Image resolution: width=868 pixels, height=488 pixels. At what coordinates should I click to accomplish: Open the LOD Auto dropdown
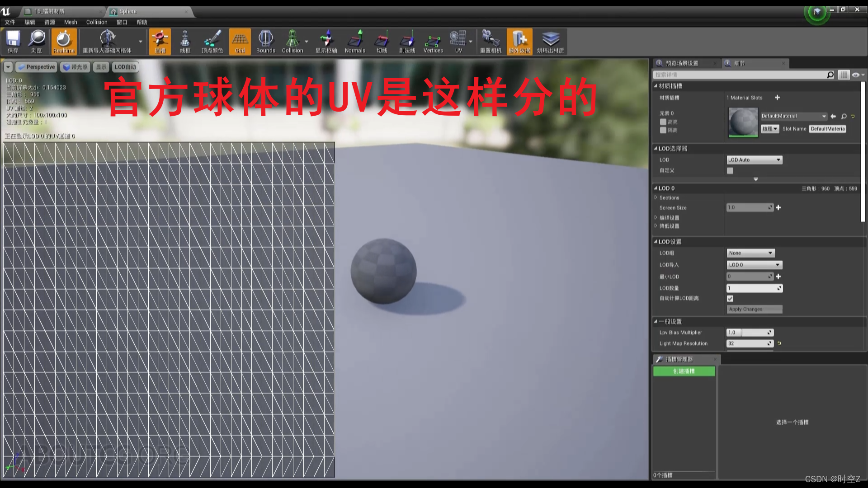click(754, 160)
